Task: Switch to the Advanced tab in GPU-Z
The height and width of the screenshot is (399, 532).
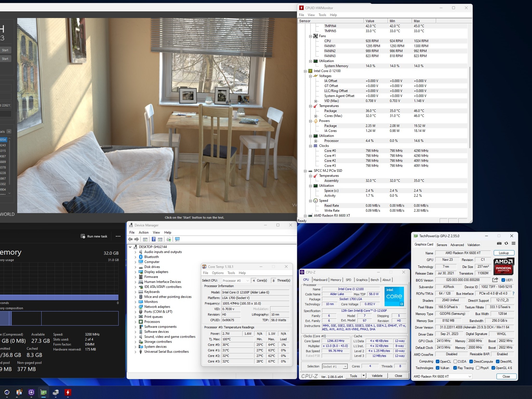Action: pos(457,245)
